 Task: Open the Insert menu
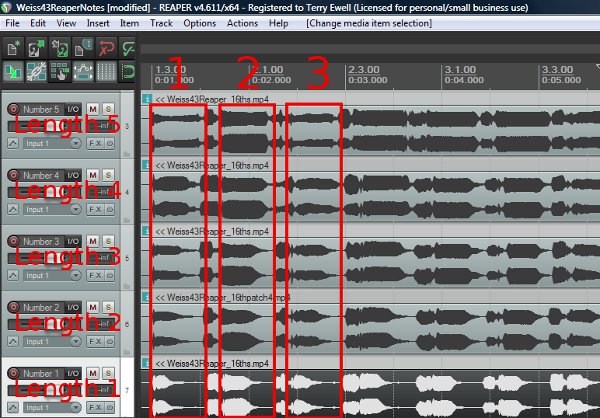(98, 23)
